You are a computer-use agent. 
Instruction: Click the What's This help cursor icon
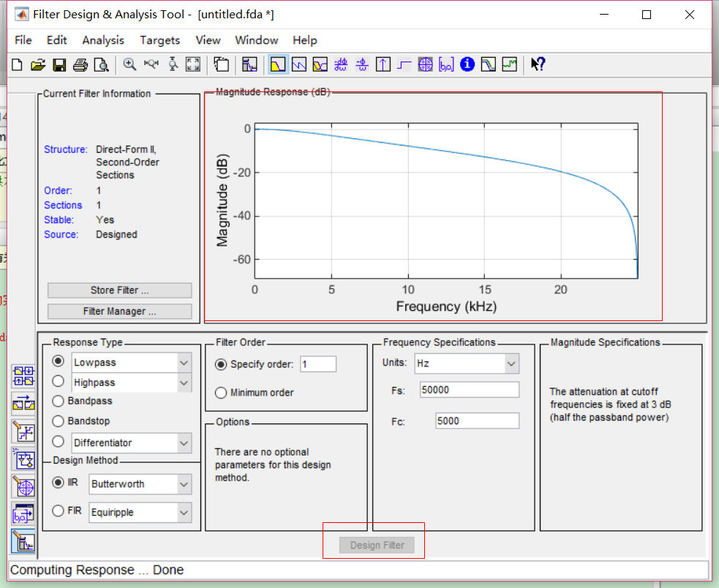point(538,64)
